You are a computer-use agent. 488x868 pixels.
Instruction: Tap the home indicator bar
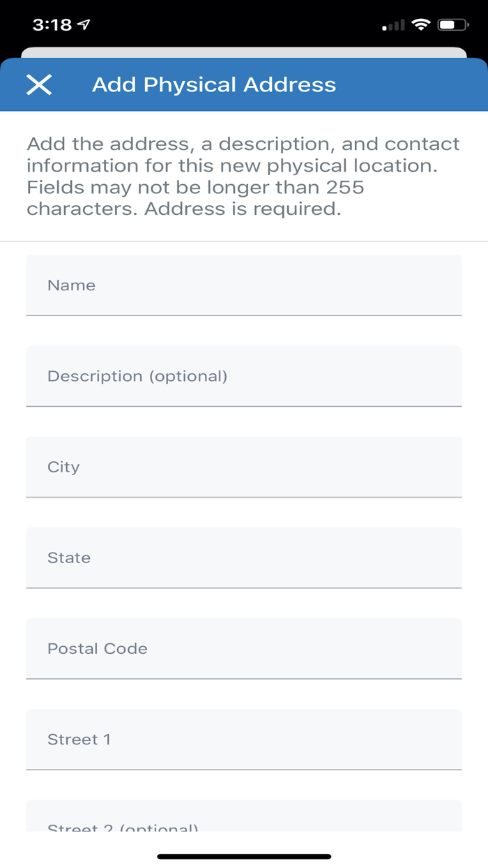[244, 856]
